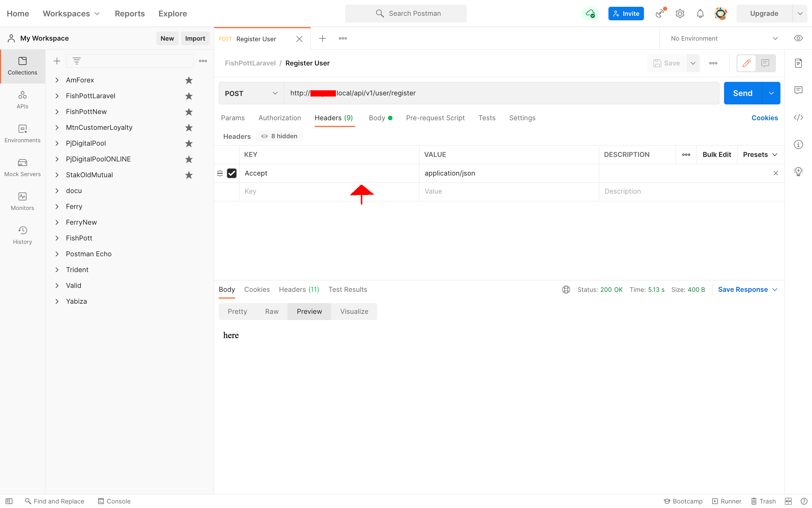Open the user avatar menu
812x508 pixels.
point(720,14)
